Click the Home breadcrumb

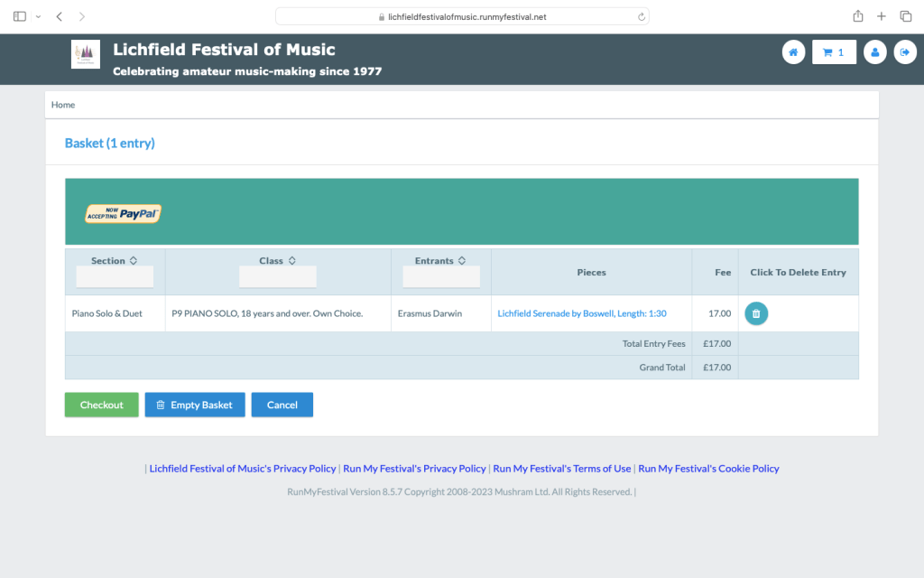63,105
